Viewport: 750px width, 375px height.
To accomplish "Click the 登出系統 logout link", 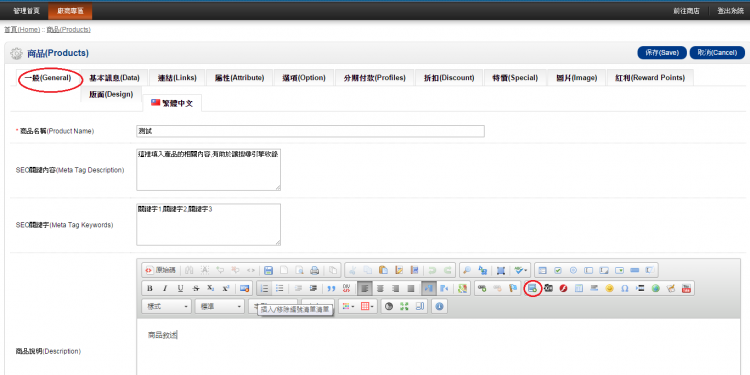I will pyautogui.click(x=730, y=11).
